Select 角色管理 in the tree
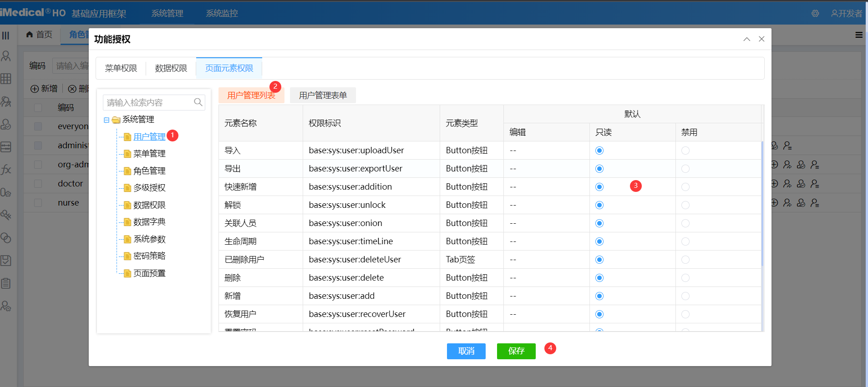 pyautogui.click(x=149, y=171)
